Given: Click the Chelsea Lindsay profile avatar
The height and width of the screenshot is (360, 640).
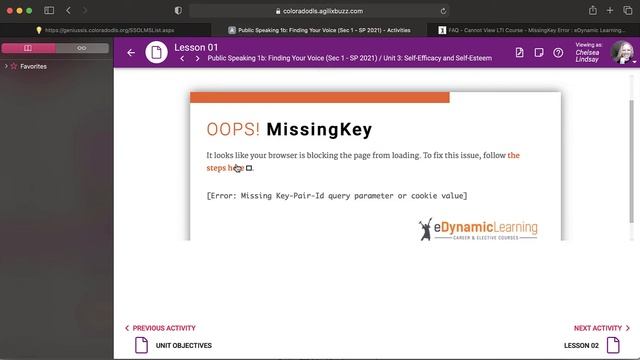Looking at the screenshot, I should coord(622,52).
